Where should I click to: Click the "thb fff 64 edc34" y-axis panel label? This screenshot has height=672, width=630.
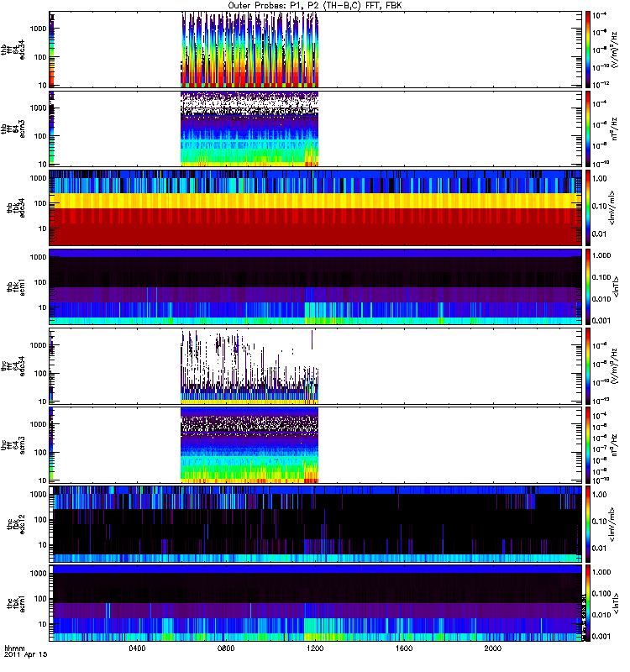point(13,50)
